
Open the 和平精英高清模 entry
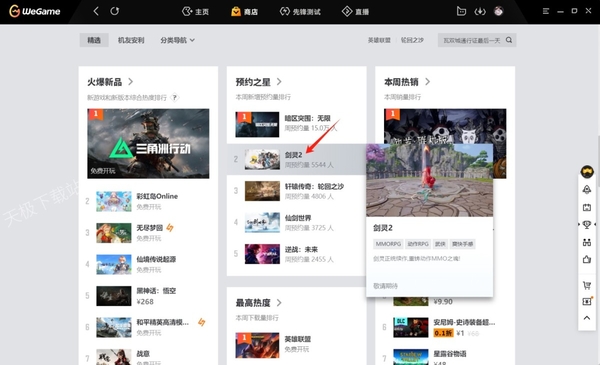148,327
